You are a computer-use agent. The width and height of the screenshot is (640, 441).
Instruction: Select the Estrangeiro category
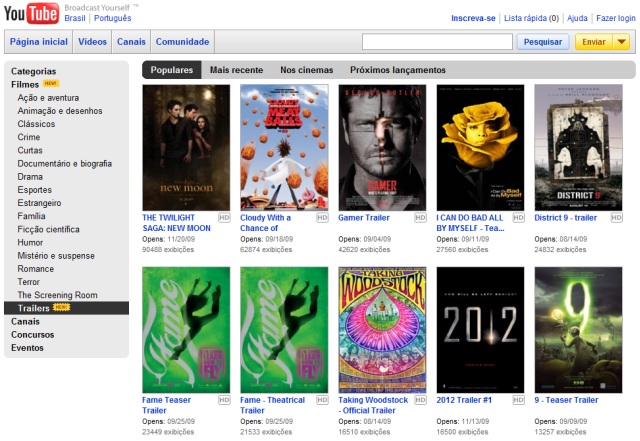[39, 203]
